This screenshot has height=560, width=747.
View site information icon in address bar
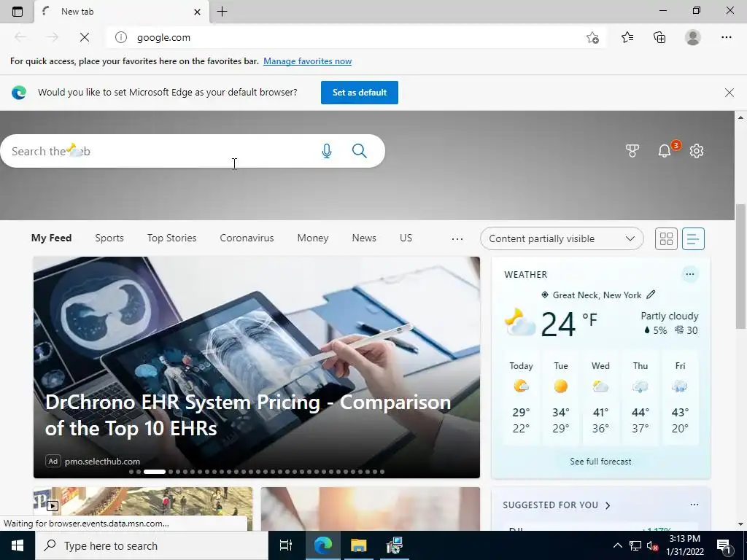tap(121, 37)
